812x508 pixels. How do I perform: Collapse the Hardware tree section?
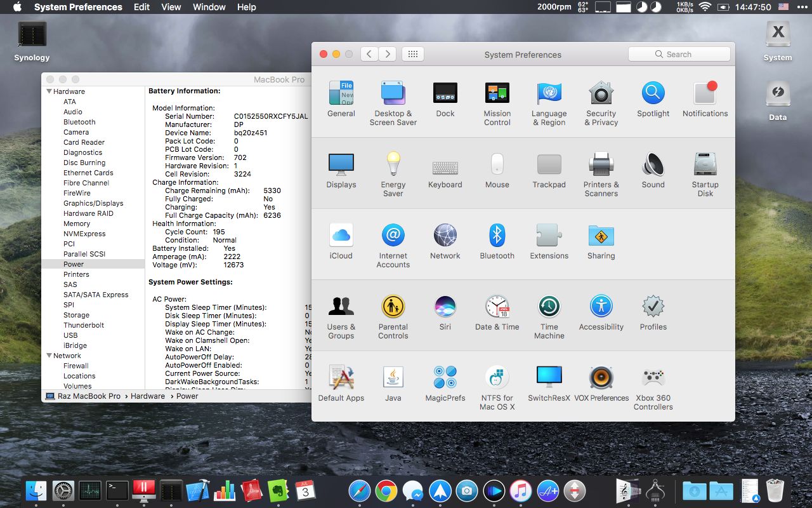click(49, 91)
